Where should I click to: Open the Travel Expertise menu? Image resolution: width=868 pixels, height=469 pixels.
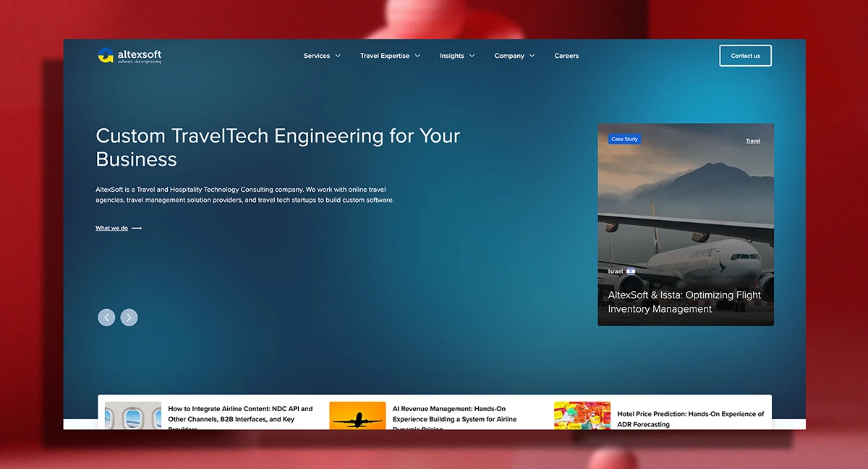pos(385,56)
